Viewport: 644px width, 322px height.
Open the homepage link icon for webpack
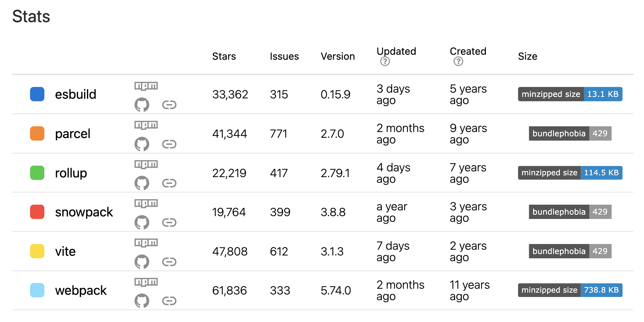[169, 301]
